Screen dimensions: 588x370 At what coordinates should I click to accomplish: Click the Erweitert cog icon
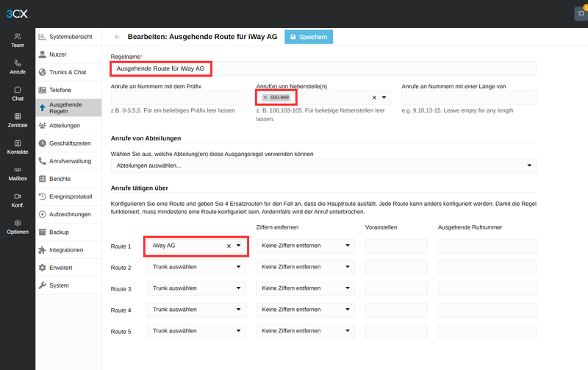coord(43,268)
